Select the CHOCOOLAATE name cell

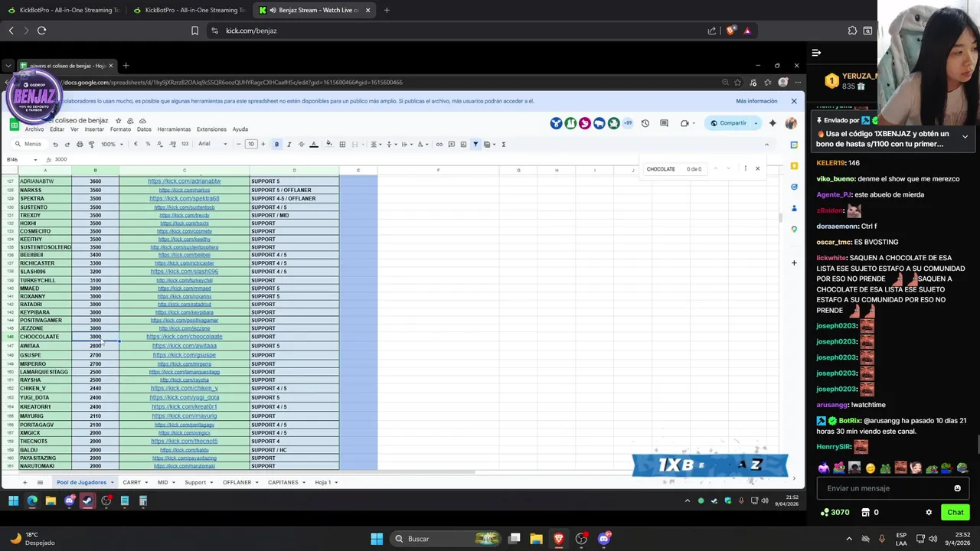point(45,337)
